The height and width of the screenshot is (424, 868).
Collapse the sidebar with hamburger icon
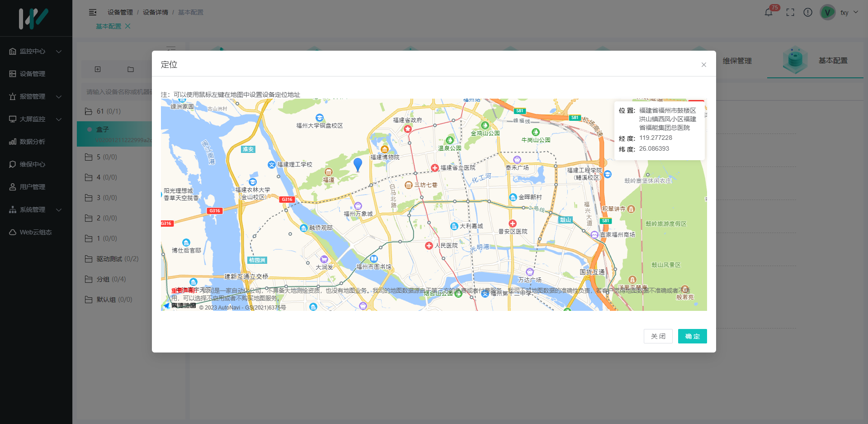[93, 12]
